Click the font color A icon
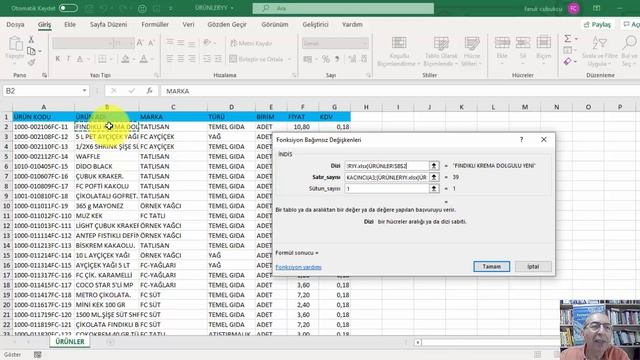This screenshot has width=640, height=360. 144,59
